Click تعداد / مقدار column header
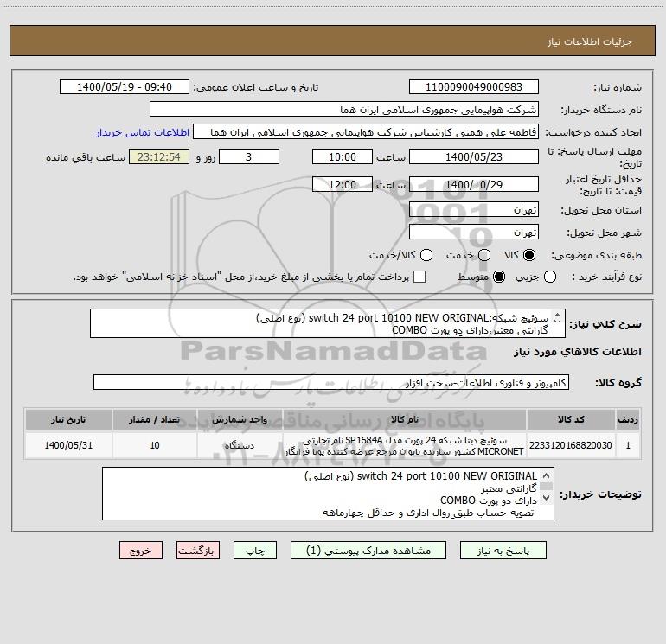 click(x=155, y=419)
